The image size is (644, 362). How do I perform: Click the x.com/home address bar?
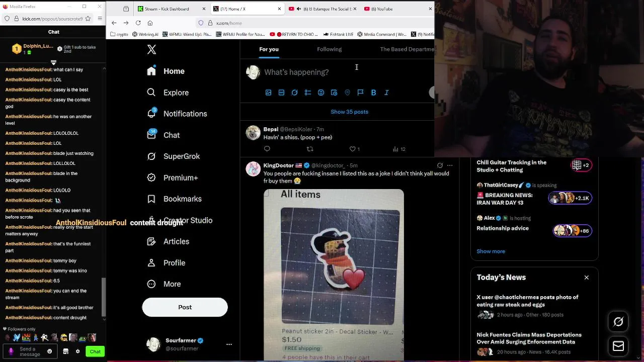[x=314, y=23]
